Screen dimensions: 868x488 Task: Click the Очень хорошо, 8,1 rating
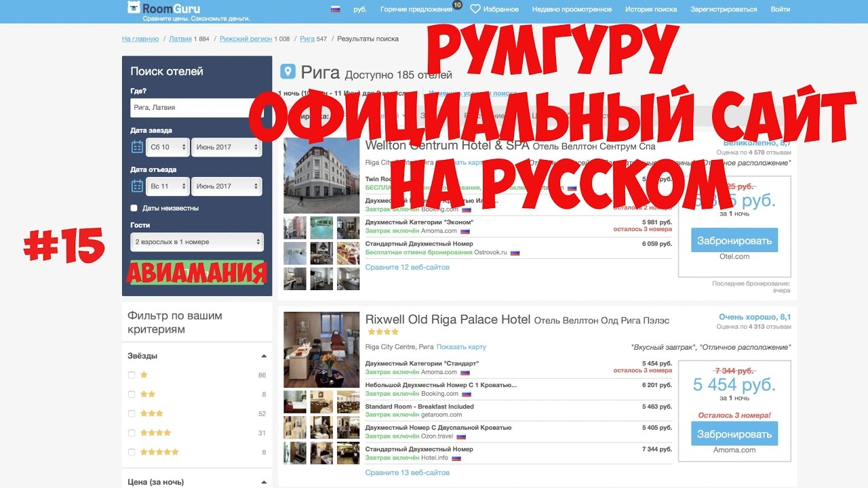pyautogui.click(x=755, y=317)
